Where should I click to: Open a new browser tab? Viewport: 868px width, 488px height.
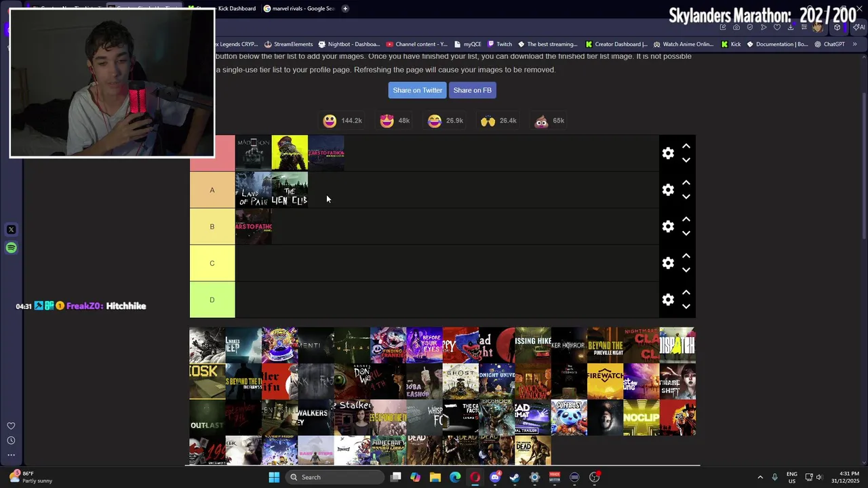[x=345, y=8]
